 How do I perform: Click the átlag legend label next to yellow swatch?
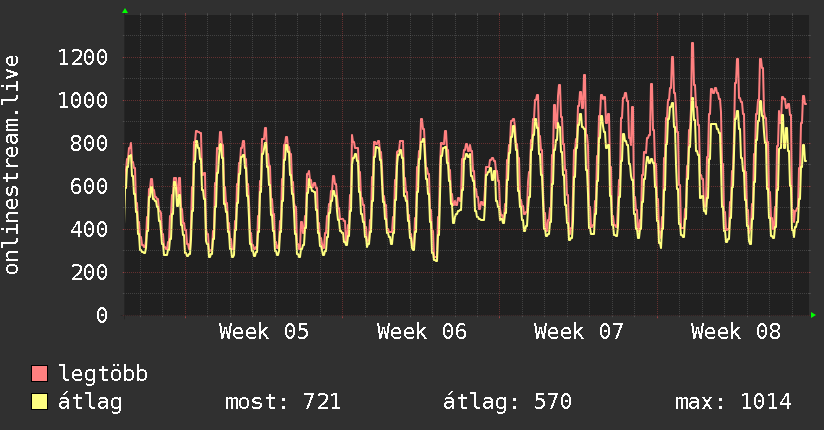tap(90, 402)
